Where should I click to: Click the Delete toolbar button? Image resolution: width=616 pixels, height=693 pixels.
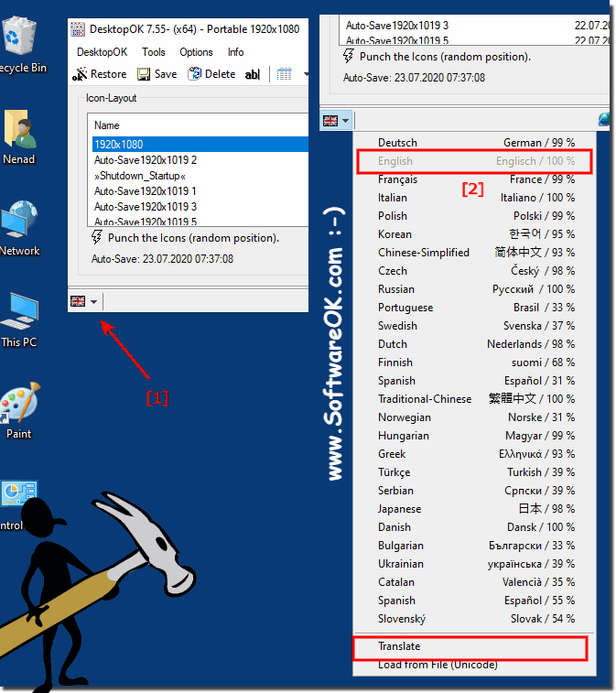(x=211, y=74)
